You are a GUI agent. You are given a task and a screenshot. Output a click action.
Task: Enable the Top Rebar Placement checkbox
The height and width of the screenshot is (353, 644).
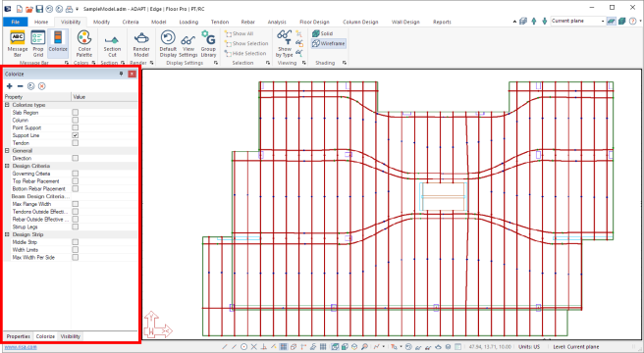point(76,181)
